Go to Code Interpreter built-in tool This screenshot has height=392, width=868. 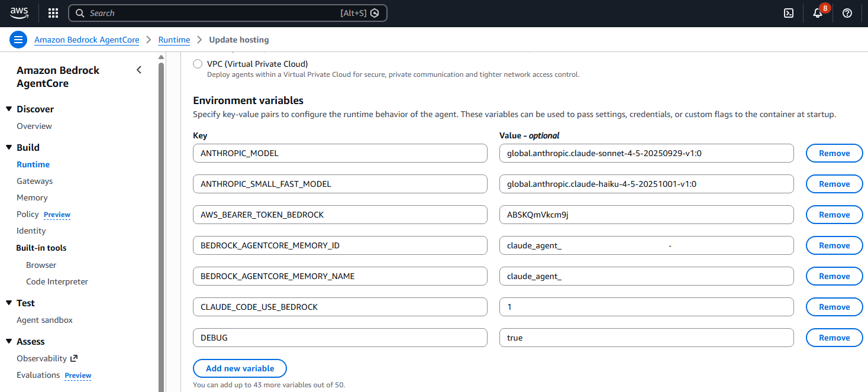point(57,281)
